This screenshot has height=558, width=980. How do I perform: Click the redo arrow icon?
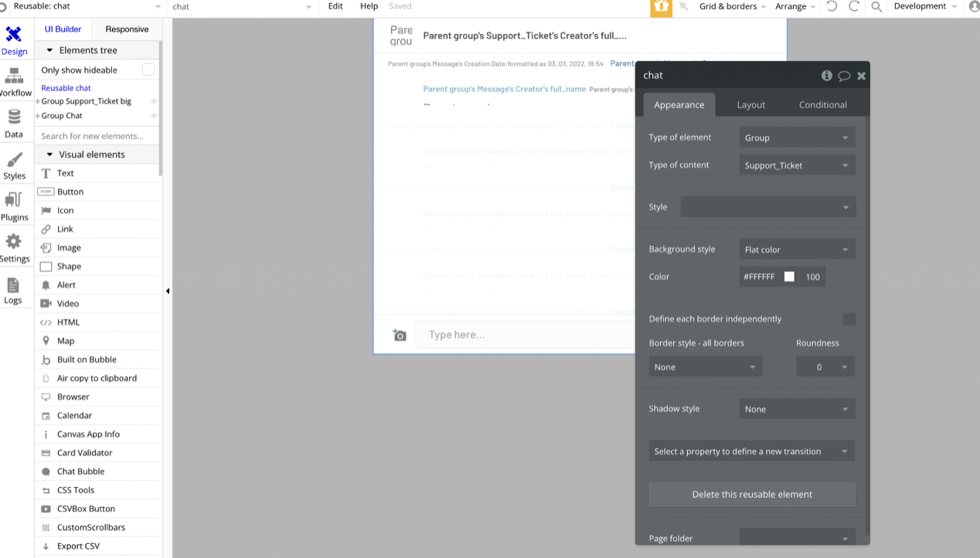point(854,6)
